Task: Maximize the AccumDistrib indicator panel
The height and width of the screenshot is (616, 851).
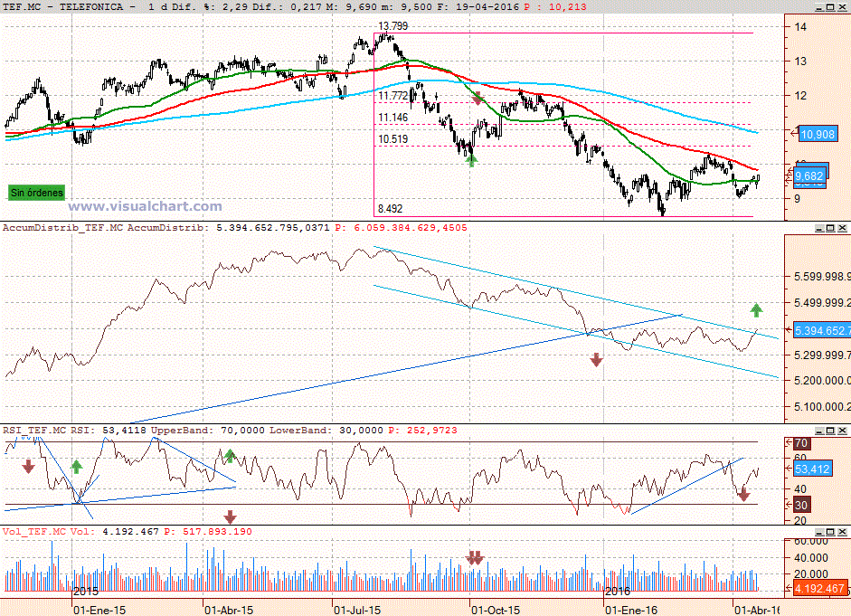Action: 830,228
